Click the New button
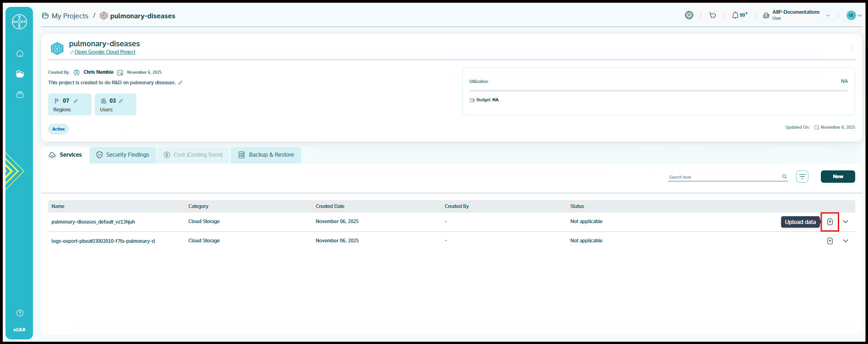This screenshot has width=868, height=344. (x=837, y=177)
